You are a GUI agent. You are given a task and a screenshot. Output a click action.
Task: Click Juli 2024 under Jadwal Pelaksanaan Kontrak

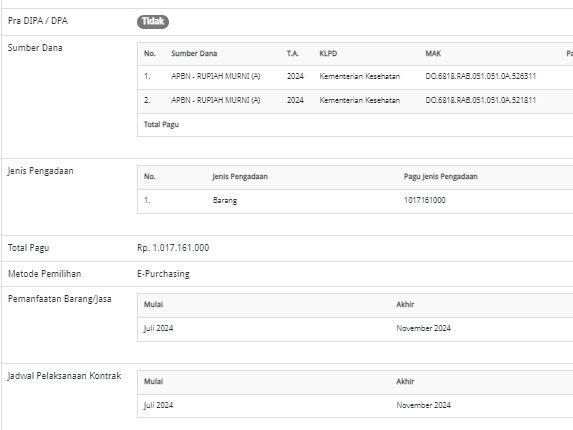click(158, 405)
